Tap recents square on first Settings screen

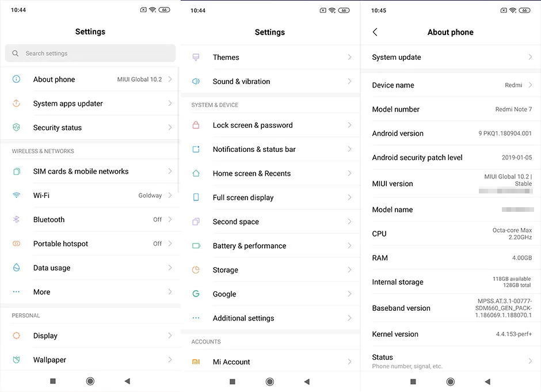pos(53,381)
